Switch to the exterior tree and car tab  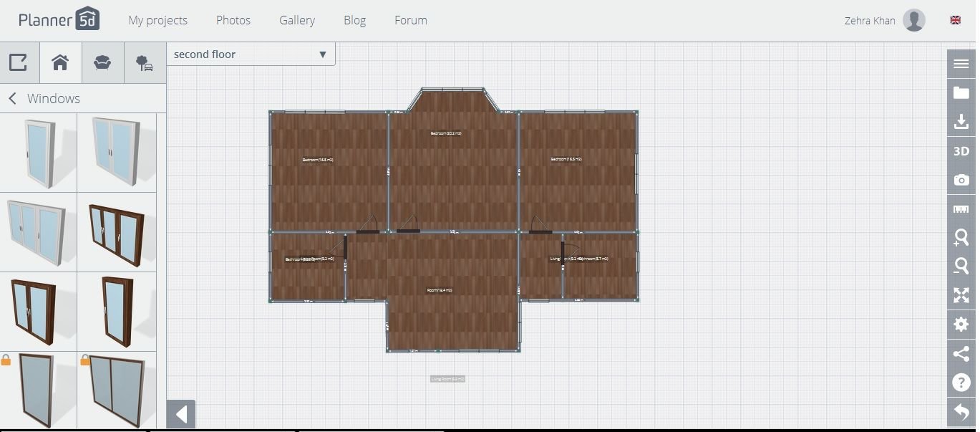coord(144,62)
